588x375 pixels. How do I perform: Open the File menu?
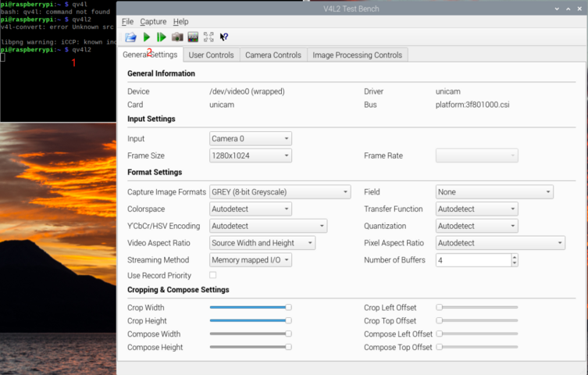point(127,22)
